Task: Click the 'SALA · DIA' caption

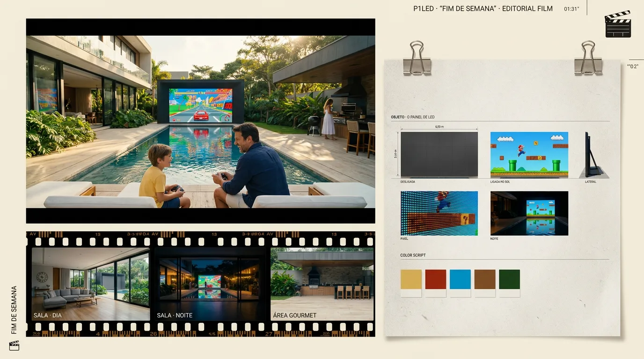Action: pos(48,315)
